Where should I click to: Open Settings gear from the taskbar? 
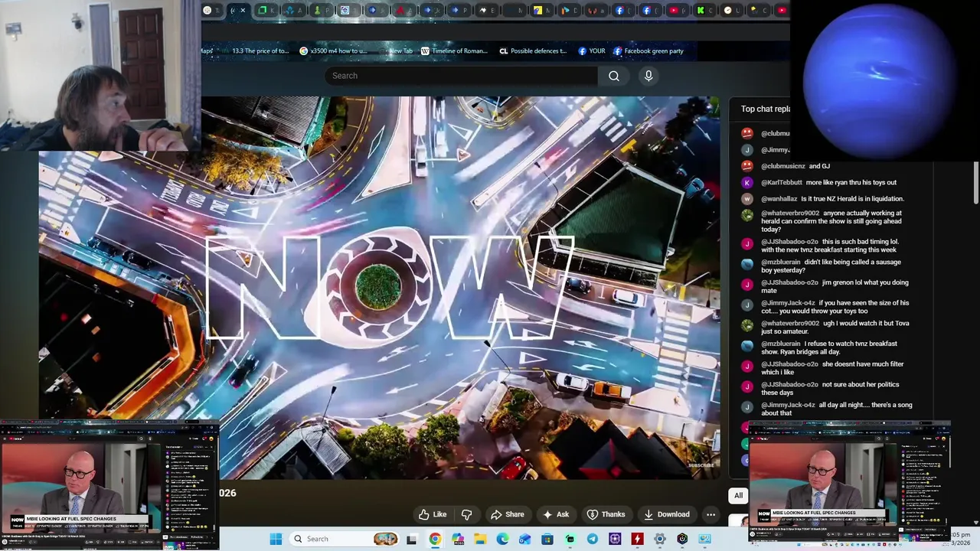[660, 539]
